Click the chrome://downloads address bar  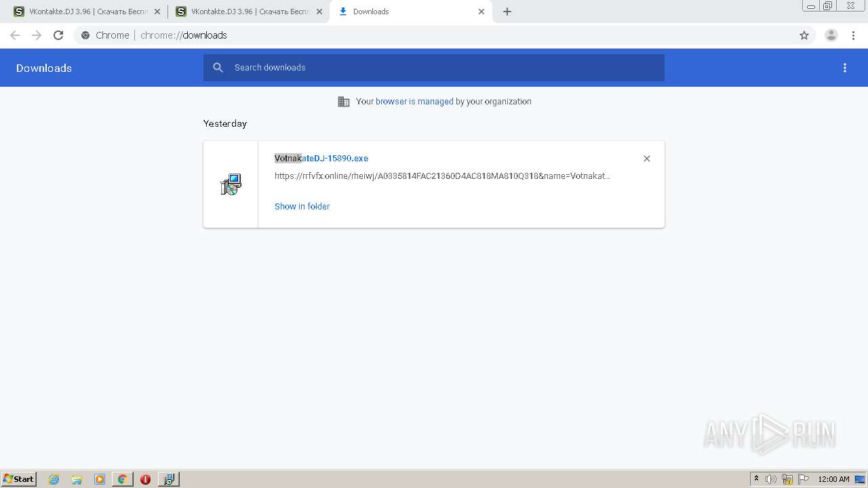tap(434, 35)
